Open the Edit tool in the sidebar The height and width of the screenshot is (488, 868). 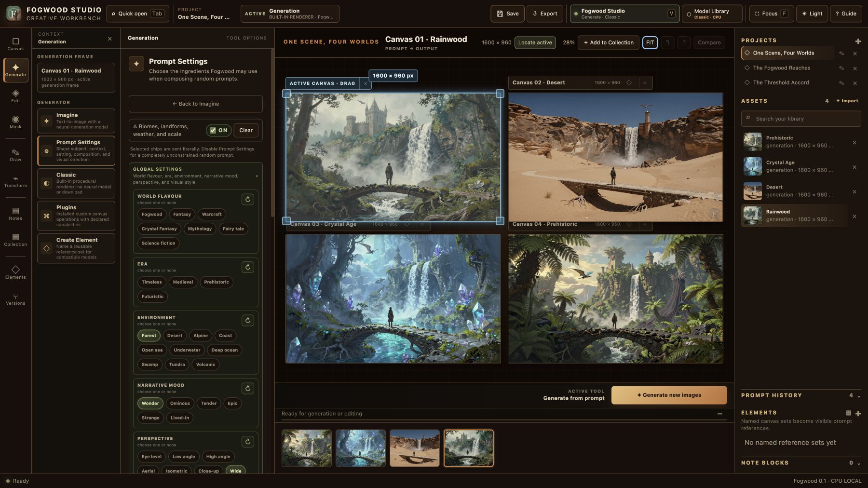pos(15,96)
